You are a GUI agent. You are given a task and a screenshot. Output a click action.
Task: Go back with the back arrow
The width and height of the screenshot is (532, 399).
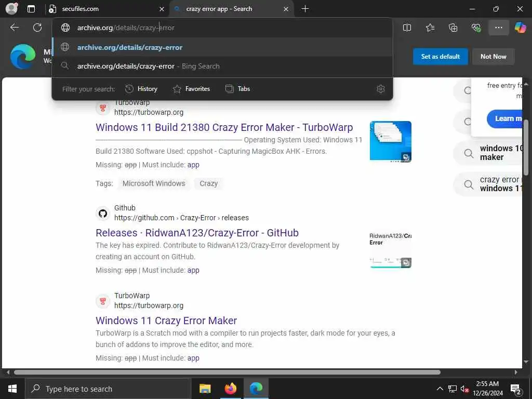point(14,28)
